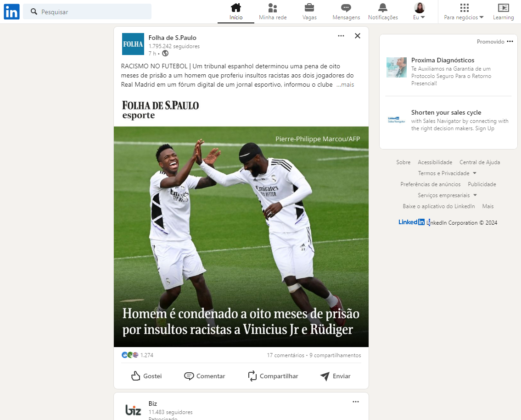This screenshot has width=521, height=420.
Task: Open the Mensagens tab
Action: point(346,11)
